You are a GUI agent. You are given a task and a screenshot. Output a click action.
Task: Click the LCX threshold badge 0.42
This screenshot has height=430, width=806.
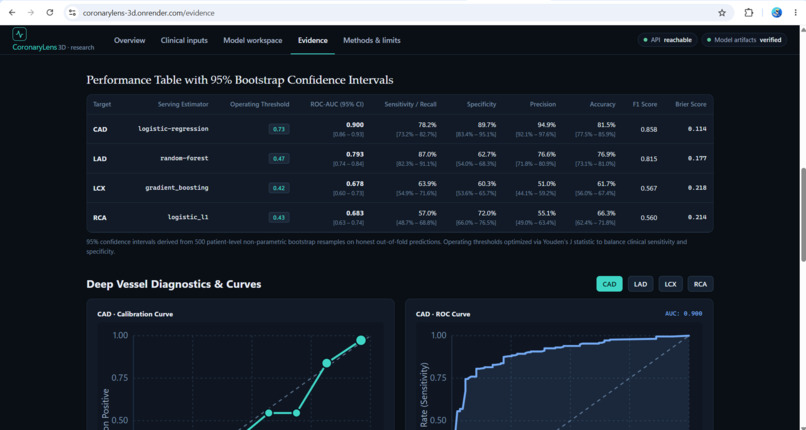click(x=279, y=188)
